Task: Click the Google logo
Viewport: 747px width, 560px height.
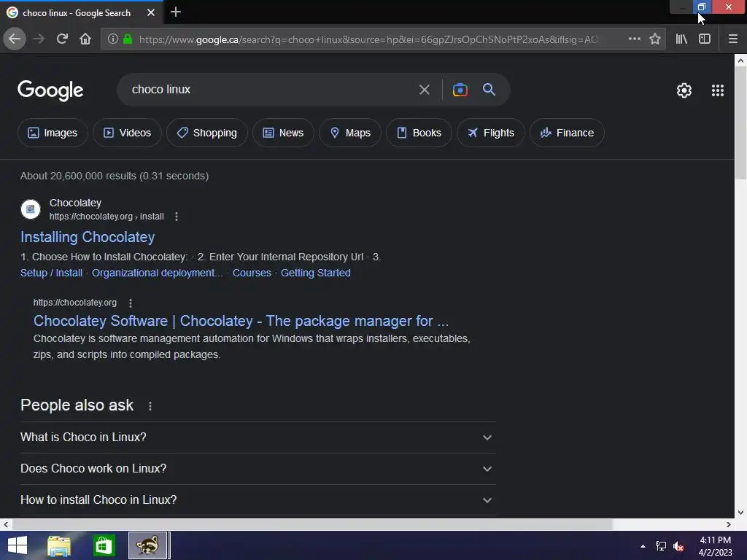Action: (x=50, y=90)
